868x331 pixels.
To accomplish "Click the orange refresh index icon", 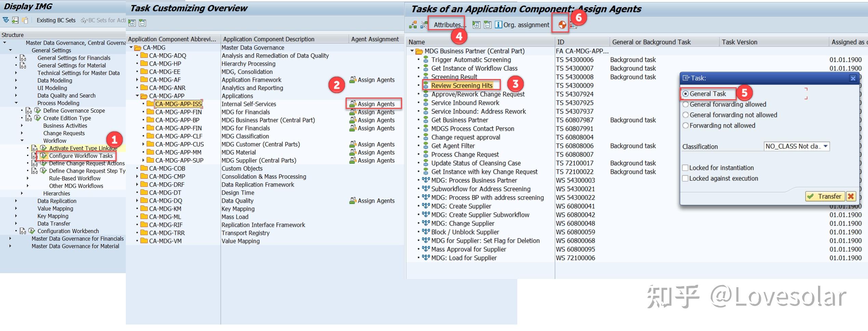I will (562, 25).
